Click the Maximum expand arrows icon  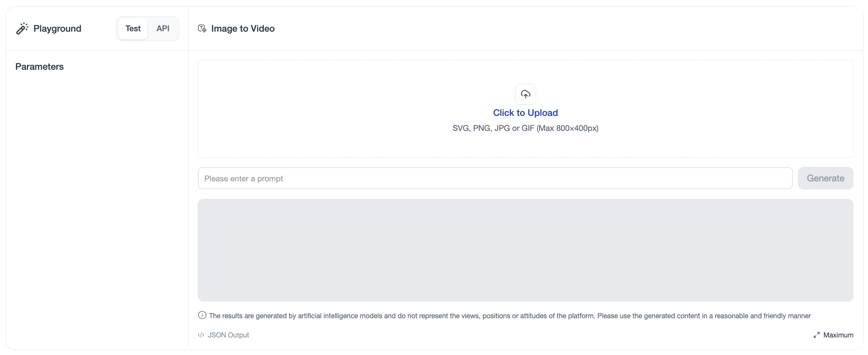coord(817,335)
